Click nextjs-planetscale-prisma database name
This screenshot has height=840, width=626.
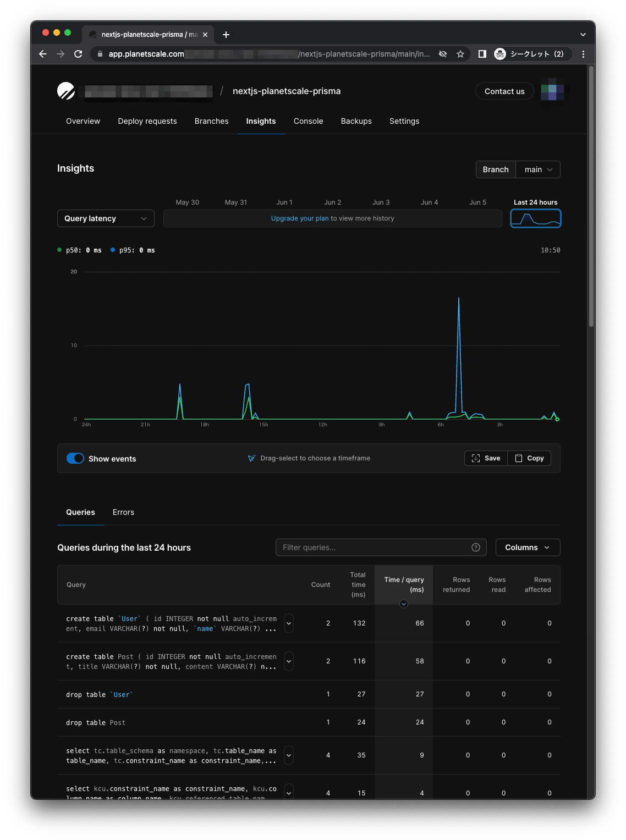pyautogui.click(x=287, y=91)
